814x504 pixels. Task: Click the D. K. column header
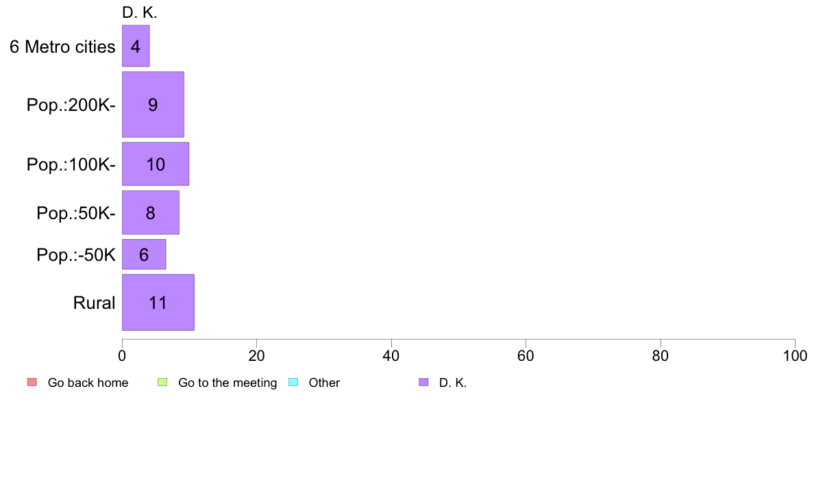140,12
